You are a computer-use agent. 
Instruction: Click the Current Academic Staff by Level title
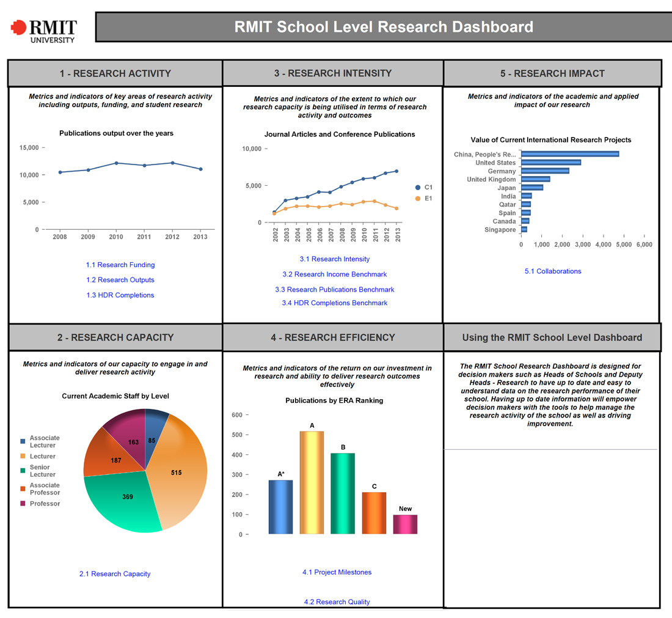click(x=115, y=396)
